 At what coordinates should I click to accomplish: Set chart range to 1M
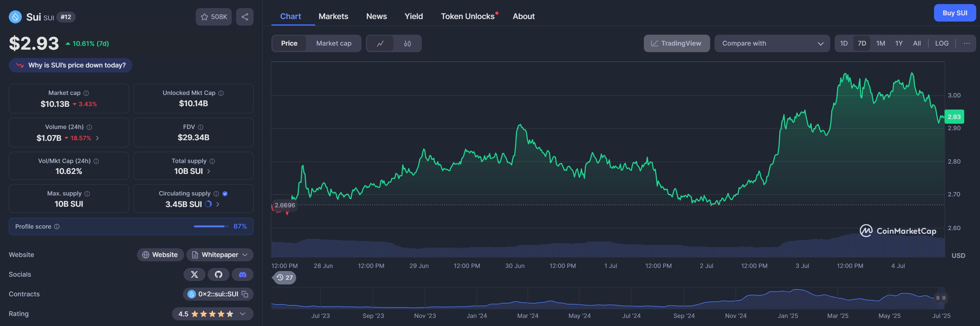tap(880, 43)
